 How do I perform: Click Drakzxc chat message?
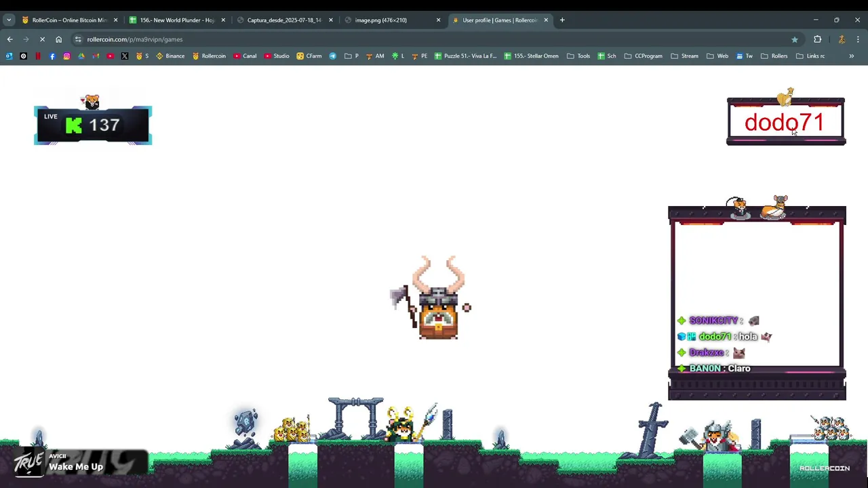coord(711,353)
